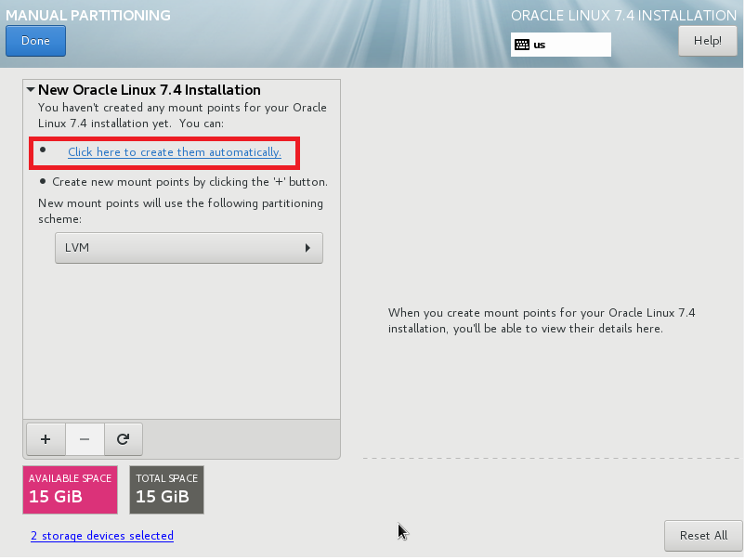Click the plus icon to add a mount point
The image size is (745, 560).
(x=46, y=437)
